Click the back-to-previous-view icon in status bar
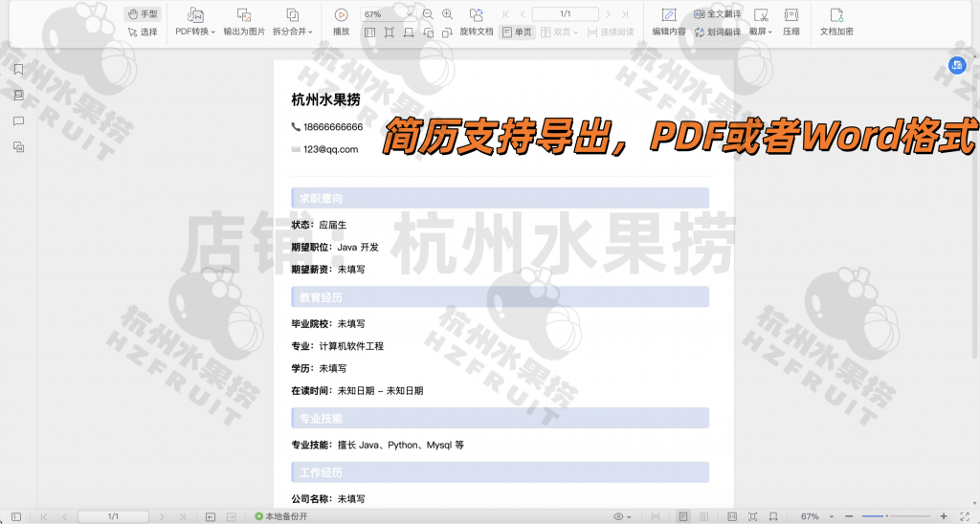The height and width of the screenshot is (524, 980). pos(211,516)
